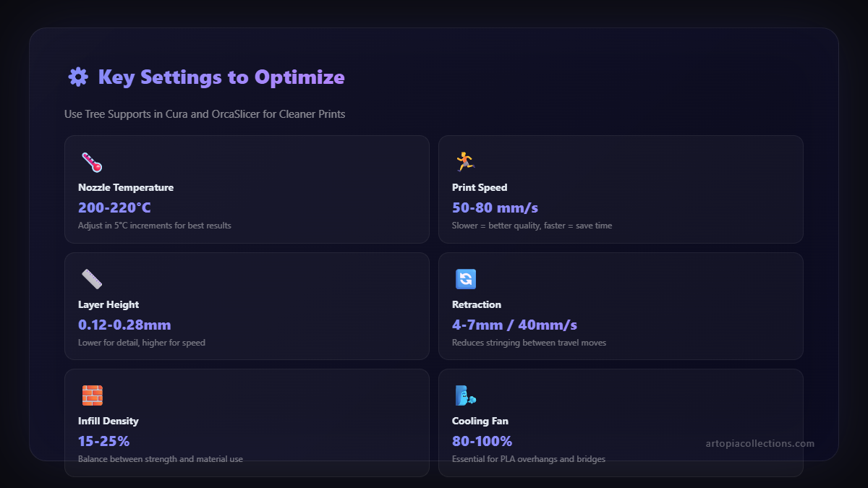
Task: Click the gear icon beside the heading
Action: point(78,77)
